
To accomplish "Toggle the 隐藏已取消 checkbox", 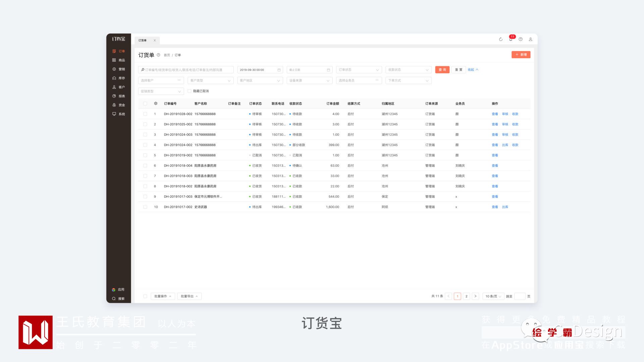I will pos(190,91).
